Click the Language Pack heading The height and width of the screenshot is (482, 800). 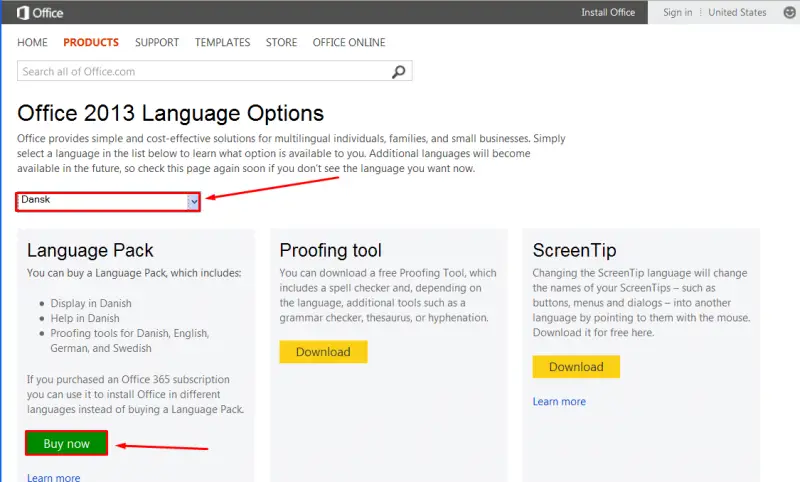(90, 250)
